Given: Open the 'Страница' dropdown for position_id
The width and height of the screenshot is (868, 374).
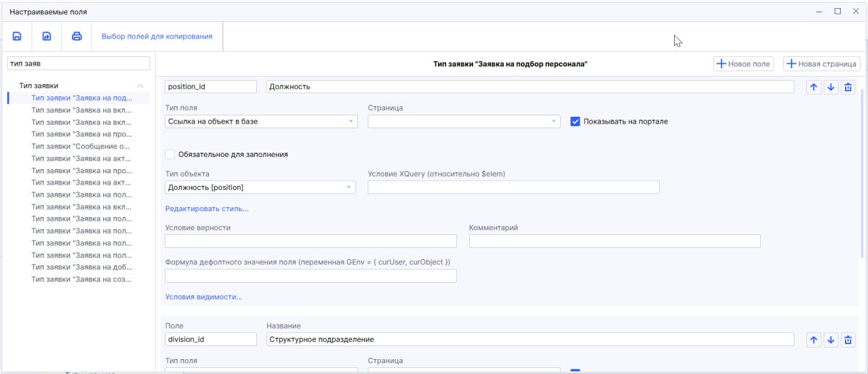Looking at the screenshot, I should (x=464, y=121).
